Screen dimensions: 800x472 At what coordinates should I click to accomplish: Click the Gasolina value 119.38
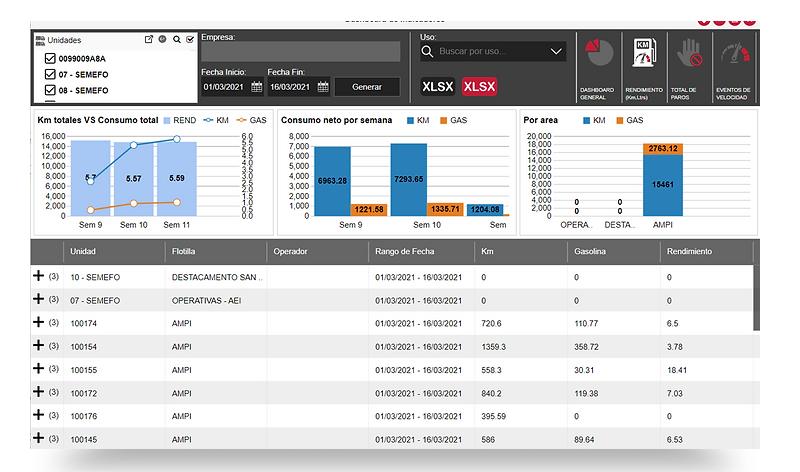(x=586, y=393)
